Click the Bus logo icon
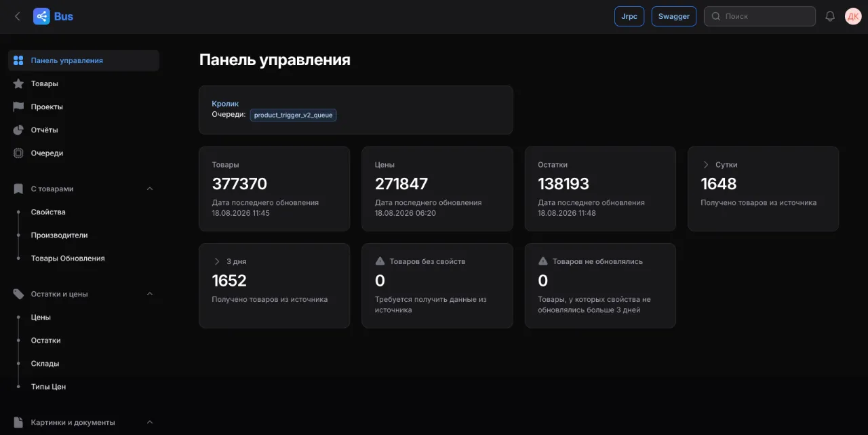Screen dimensions: 868x435 point(42,16)
